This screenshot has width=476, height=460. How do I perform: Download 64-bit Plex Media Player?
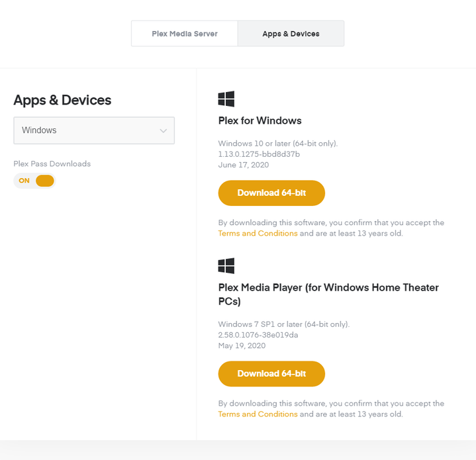point(271,373)
